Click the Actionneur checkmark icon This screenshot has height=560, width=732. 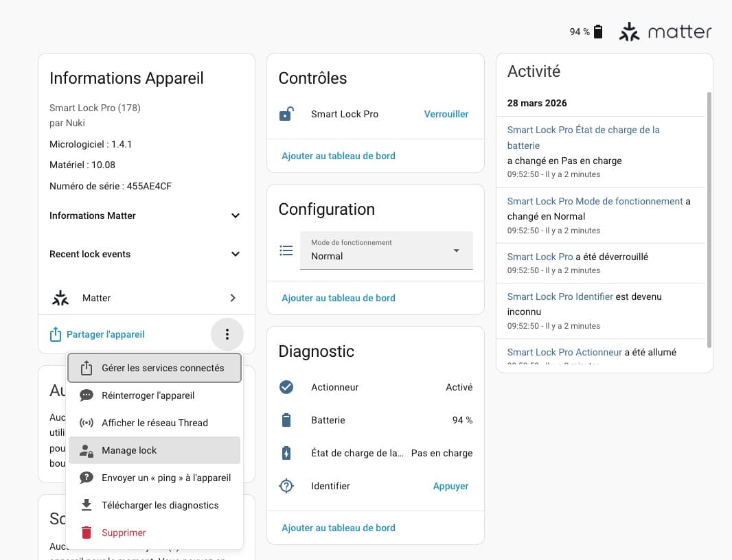(x=286, y=387)
